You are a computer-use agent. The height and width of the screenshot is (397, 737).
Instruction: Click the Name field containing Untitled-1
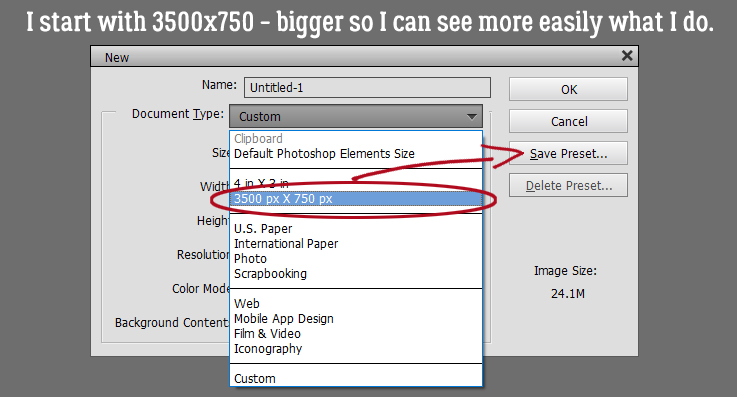click(367, 88)
